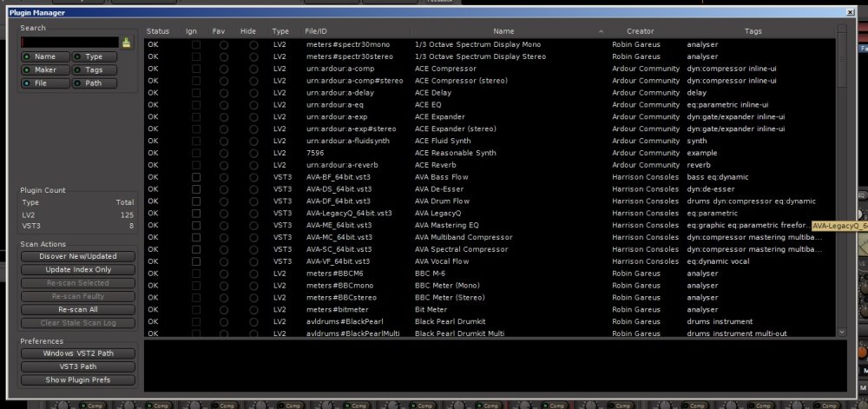The width and height of the screenshot is (868, 409).
Task: Sort list by Fav column header
Action: coord(219,31)
